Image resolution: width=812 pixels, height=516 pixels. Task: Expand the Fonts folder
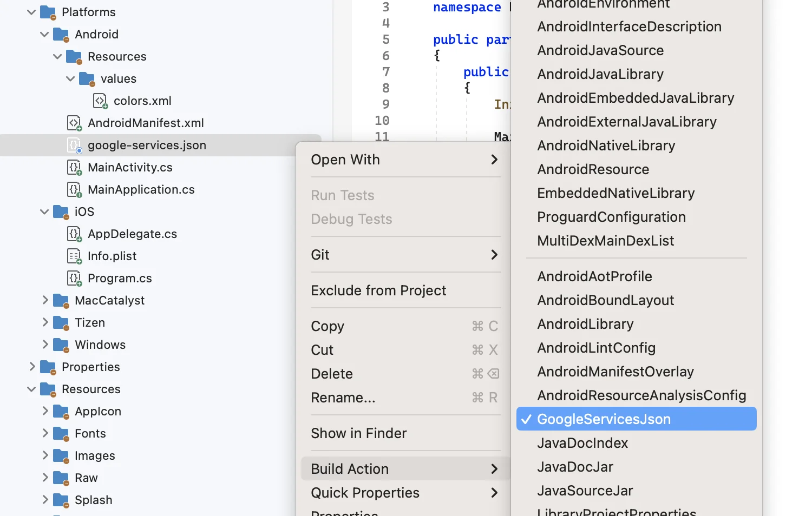pyautogui.click(x=45, y=433)
